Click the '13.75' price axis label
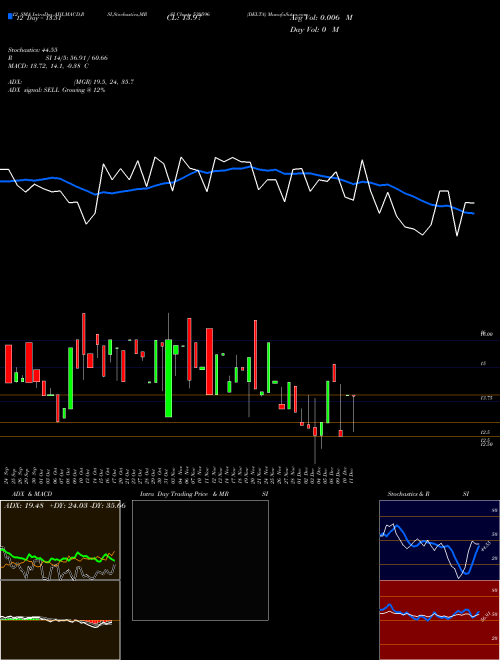Viewport: 500px width, 660px height. [x=486, y=398]
